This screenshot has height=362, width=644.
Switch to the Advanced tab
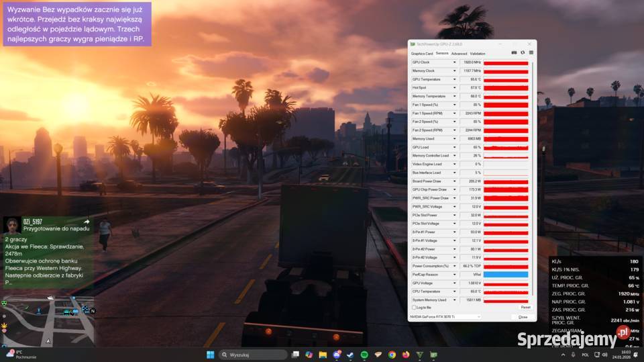coord(459,54)
